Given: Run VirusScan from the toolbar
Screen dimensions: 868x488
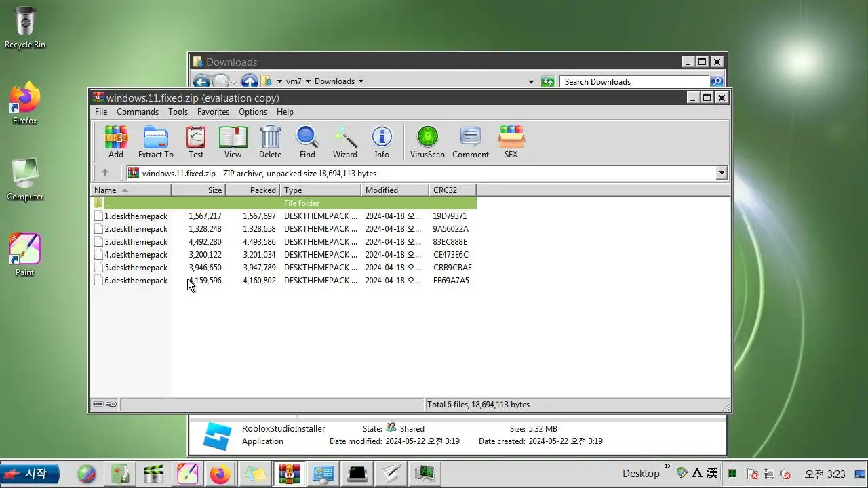Looking at the screenshot, I should [x=427, y=142].
